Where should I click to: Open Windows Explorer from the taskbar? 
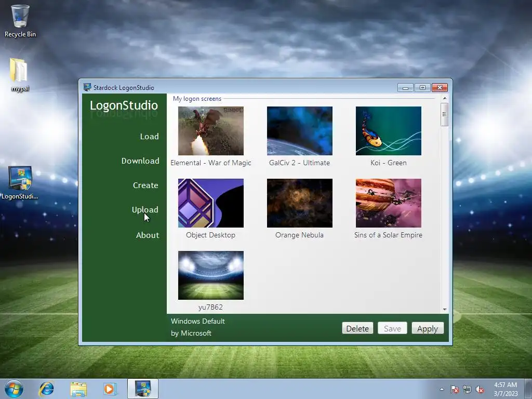78,389
